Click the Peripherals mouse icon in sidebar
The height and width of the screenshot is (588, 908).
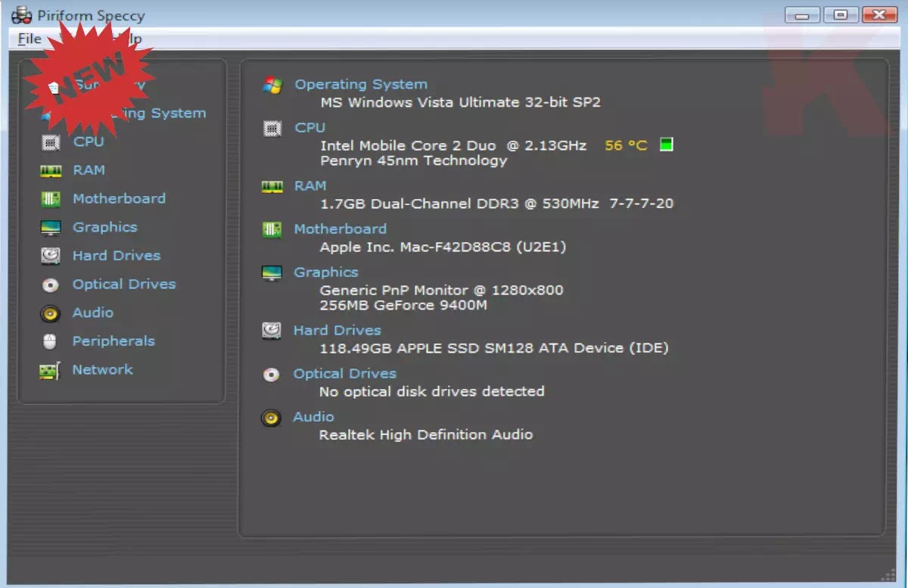click(51, 342)
